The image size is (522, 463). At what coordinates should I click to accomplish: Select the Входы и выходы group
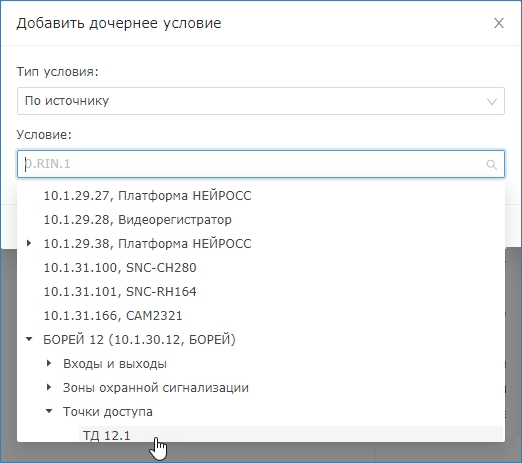[115, 364]
